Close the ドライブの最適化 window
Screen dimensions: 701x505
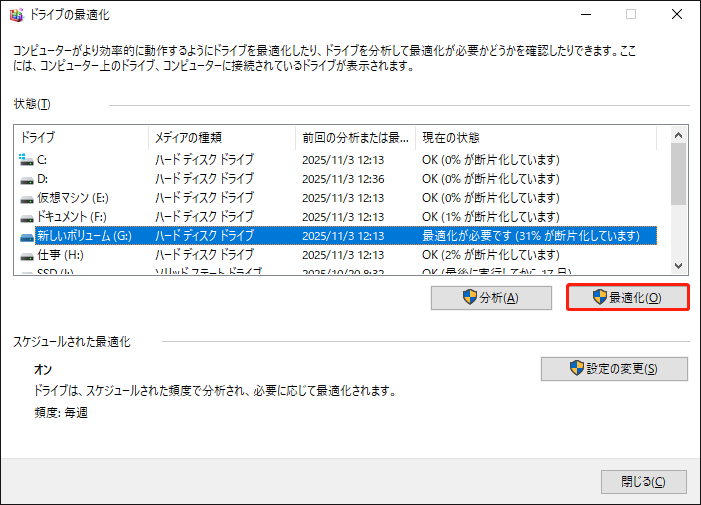677,14
